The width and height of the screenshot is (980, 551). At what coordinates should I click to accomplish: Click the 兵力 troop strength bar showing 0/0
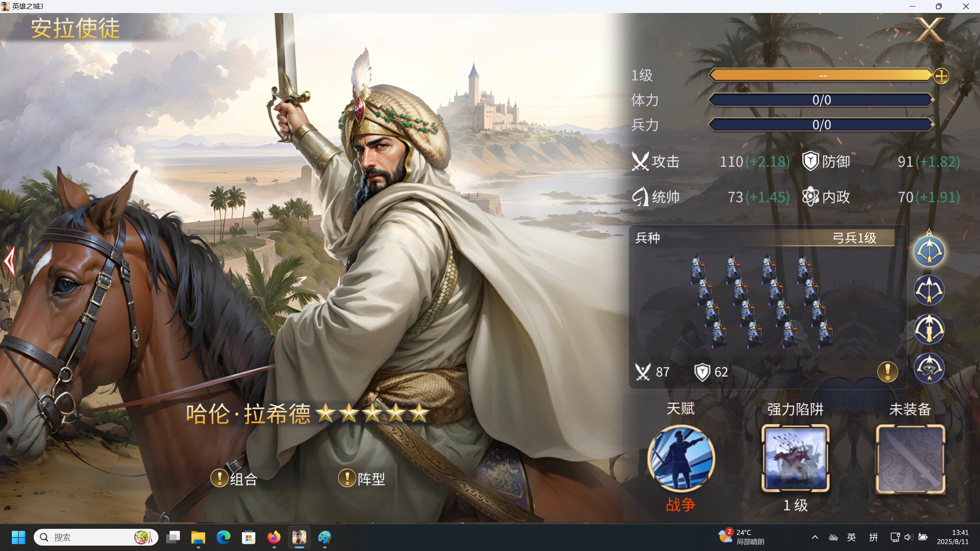click(x=822, y=125)
